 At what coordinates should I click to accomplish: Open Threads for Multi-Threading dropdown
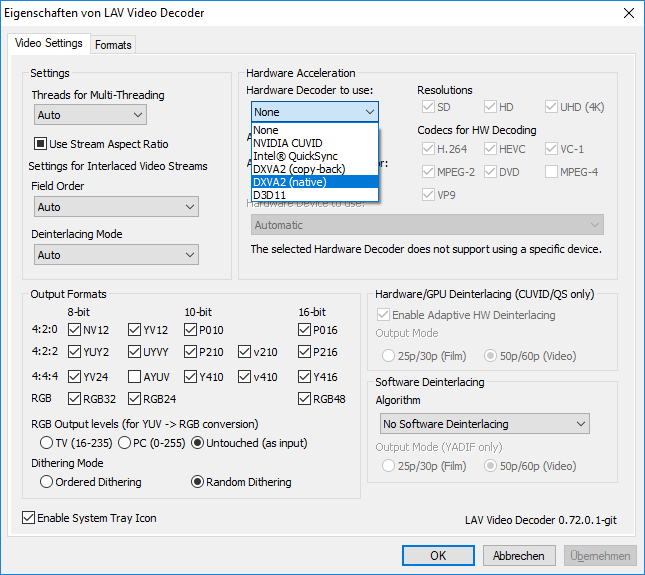(x=89, y=116)
